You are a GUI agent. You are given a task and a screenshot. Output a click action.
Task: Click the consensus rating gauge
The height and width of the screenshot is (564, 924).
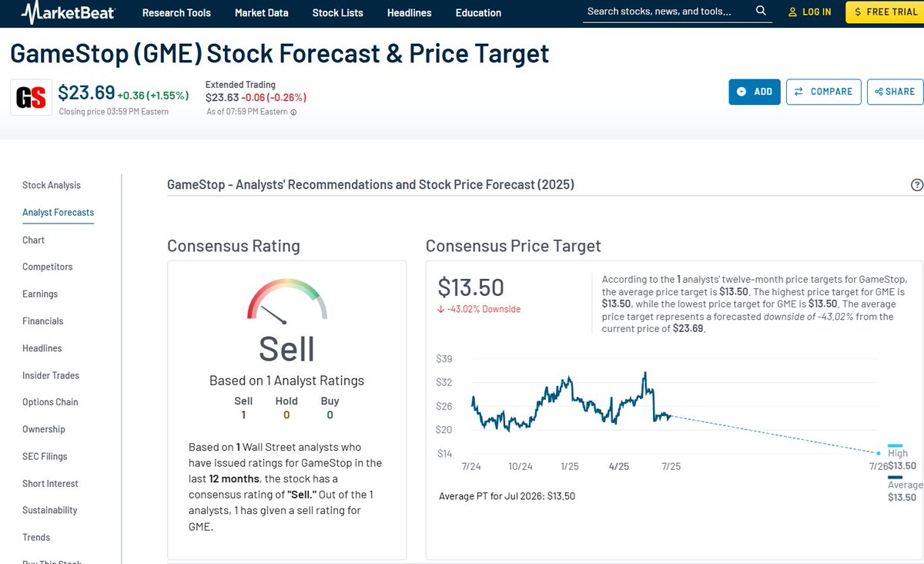point(286,302)
